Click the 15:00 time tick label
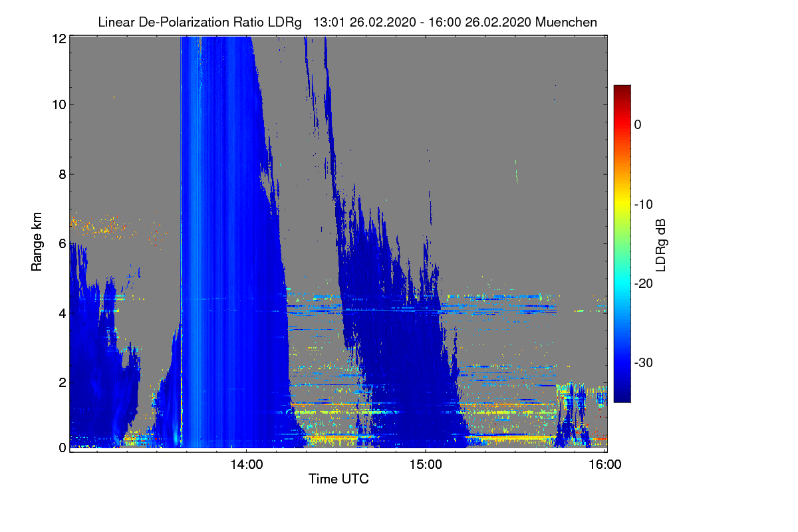Image resolution: width=798 pixels, height=532 pixels. pos(426,465)
